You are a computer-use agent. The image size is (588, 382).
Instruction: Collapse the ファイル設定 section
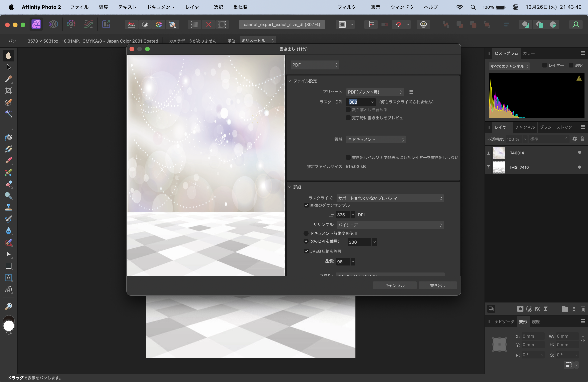pos(290,81)
